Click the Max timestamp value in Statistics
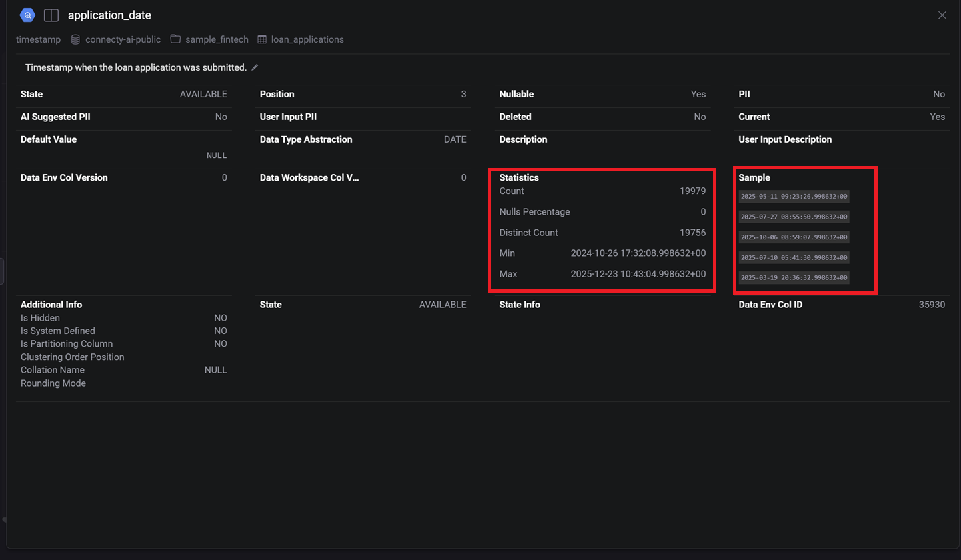 click(638, 274)
